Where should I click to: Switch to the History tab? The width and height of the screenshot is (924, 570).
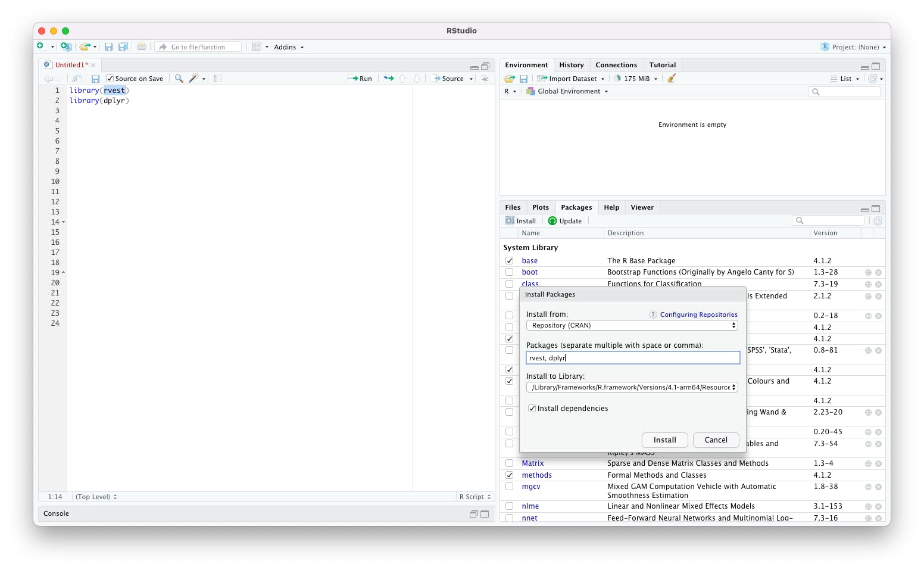[x=572, y=65]
